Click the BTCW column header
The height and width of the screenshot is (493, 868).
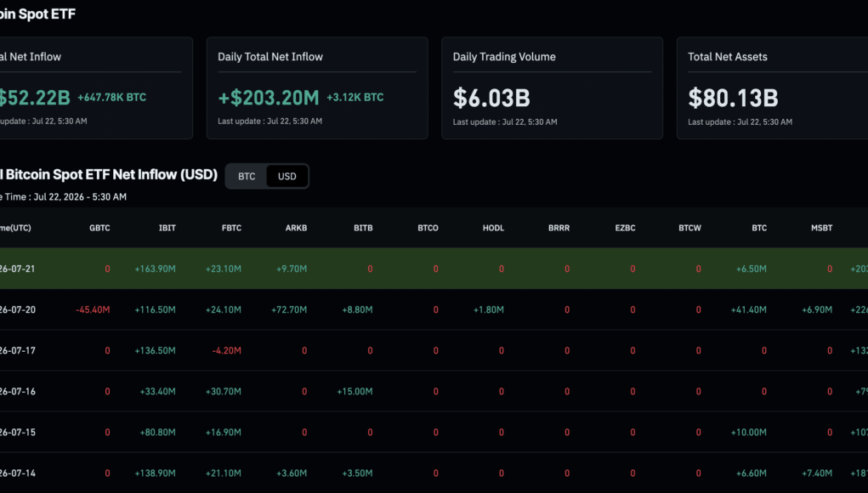coord(689,228)
